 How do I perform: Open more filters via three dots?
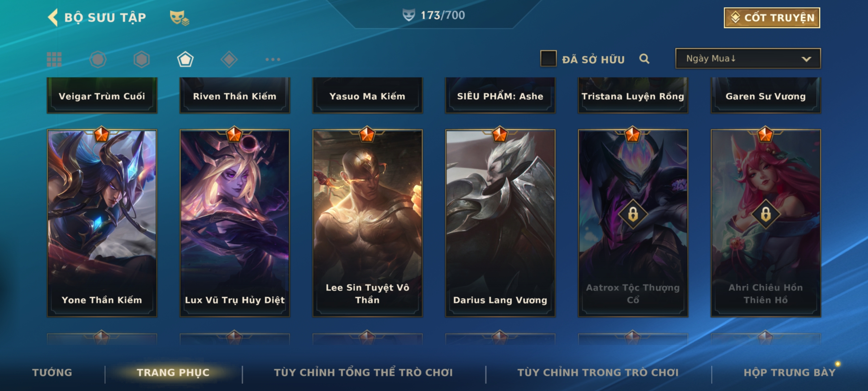pyautogui.click(x=273, y=59)
